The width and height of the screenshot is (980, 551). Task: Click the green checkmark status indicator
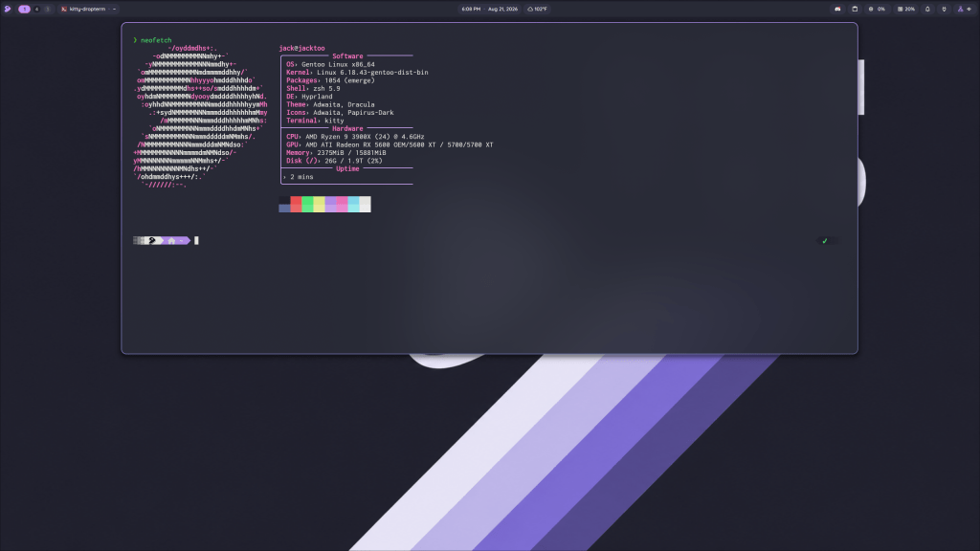pos(824,240)
